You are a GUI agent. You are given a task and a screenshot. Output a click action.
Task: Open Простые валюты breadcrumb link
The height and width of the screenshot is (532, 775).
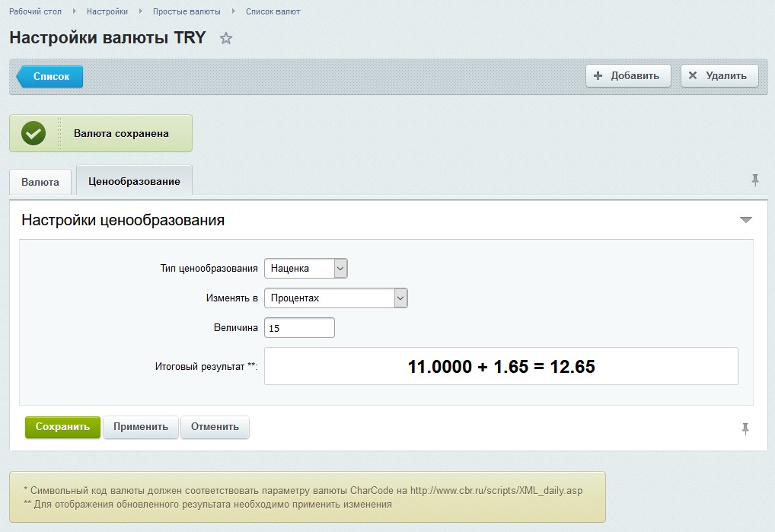[187, 11]
